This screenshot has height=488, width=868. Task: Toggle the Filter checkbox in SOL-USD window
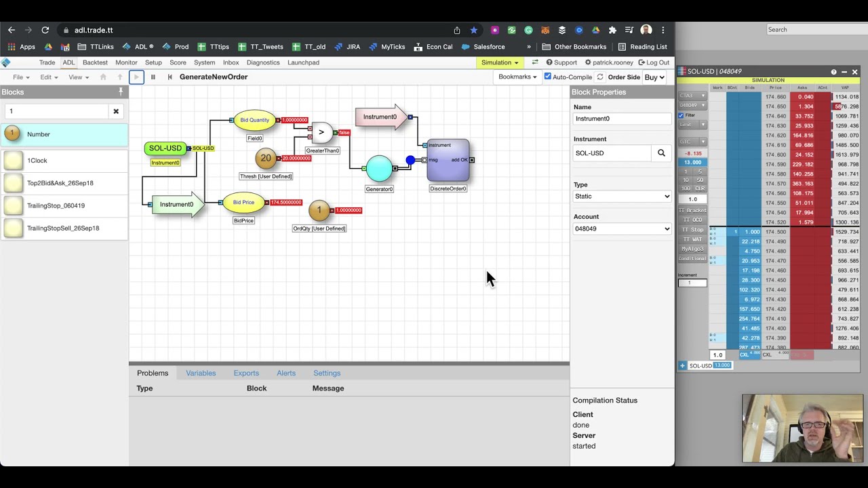click(x=682, y=115)
